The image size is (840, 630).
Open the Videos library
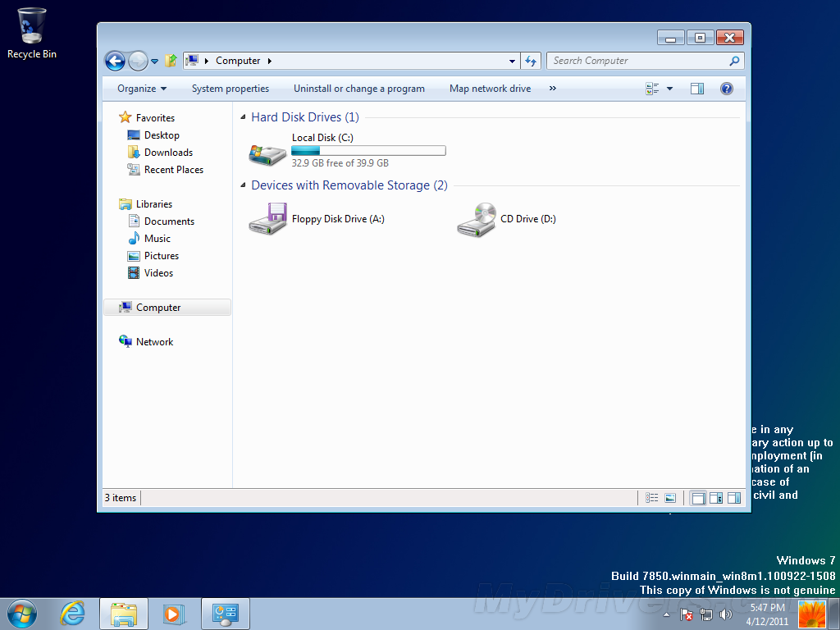tap(158, 273)
